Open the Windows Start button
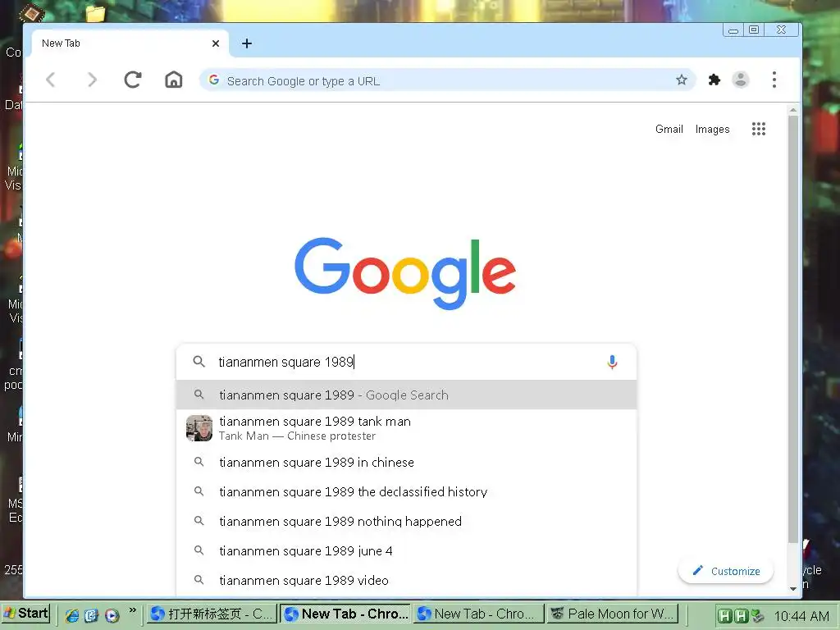This screenshot has height=630, width=840. coord(25,614)
